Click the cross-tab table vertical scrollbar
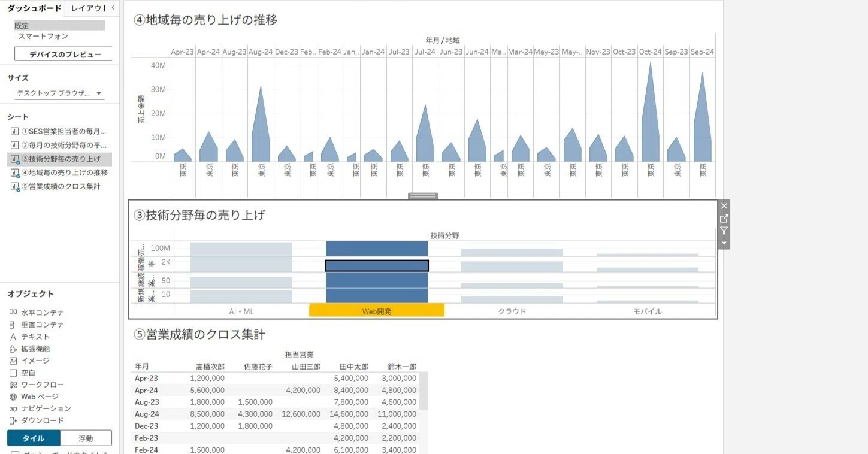 pos(424,391)
